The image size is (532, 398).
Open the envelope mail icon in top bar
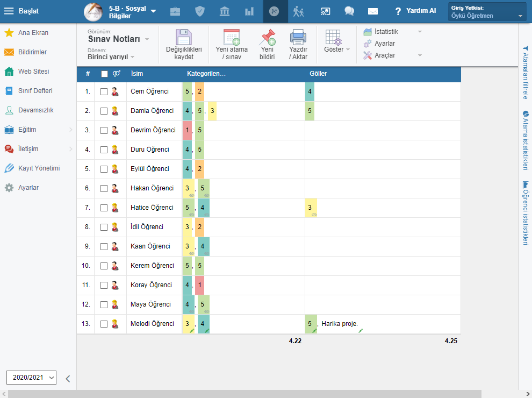[373, 11]
